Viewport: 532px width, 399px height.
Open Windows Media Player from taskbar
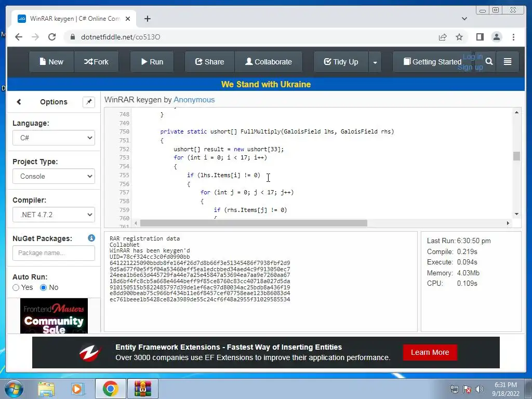tap(77, 389)
